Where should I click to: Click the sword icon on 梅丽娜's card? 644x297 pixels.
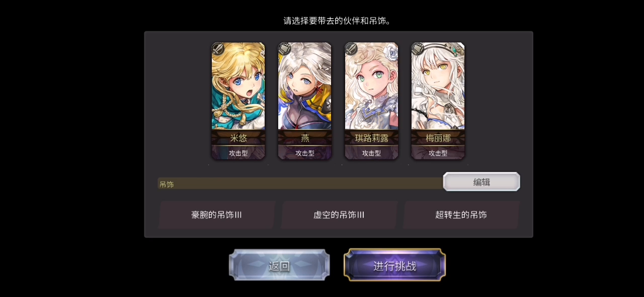click(x=418, y=49)
